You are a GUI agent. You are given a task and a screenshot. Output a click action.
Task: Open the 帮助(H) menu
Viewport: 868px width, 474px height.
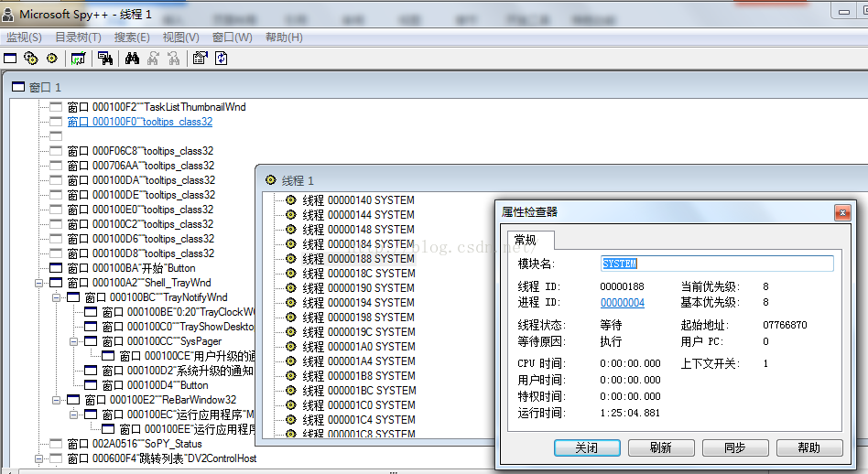284,37
